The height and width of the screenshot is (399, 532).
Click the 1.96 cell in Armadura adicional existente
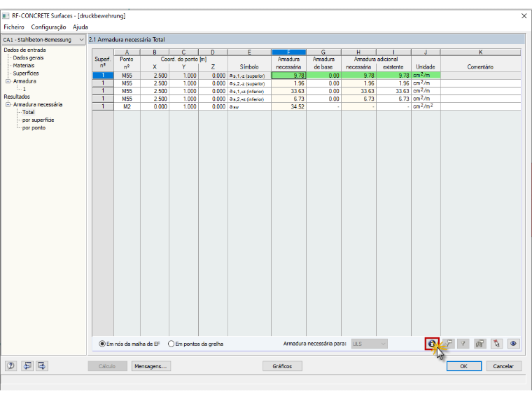pyautogui.click(x=393, y=83)
